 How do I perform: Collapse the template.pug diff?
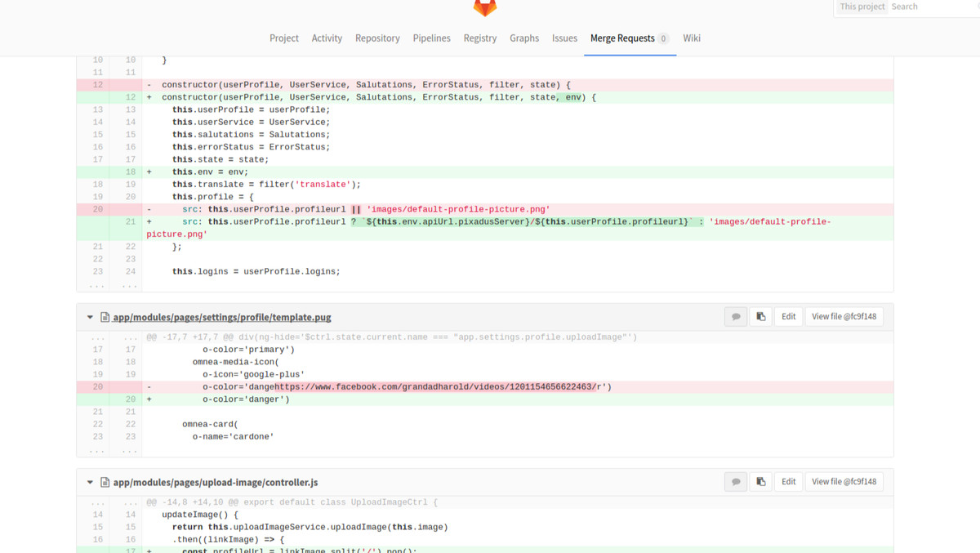pyautogui.click(x=90, y=317)
